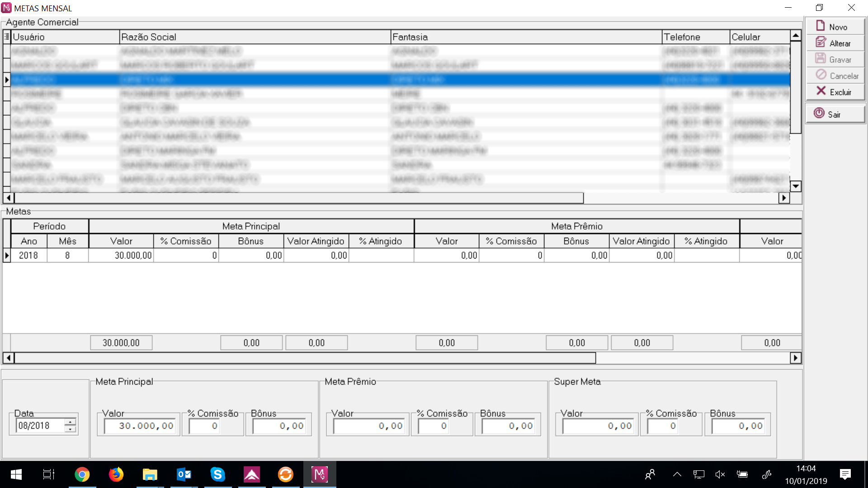Click the Sair button

click(x=835, y=114)
